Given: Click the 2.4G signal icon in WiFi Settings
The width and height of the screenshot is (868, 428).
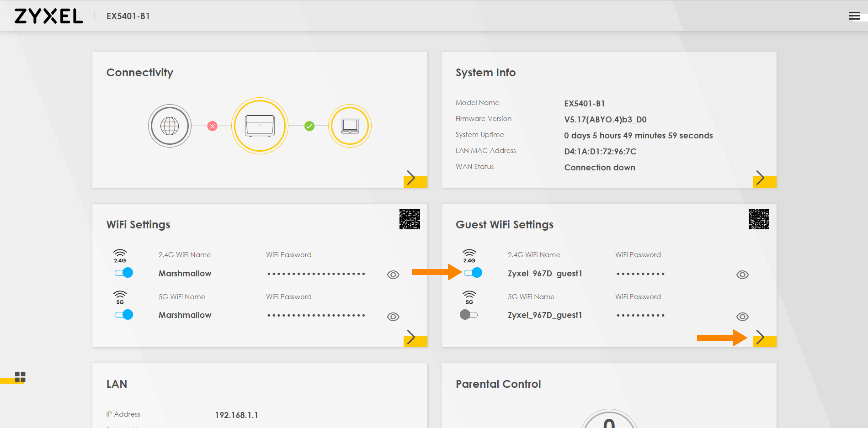Looking at the screenshot, I should pos(120,256).
